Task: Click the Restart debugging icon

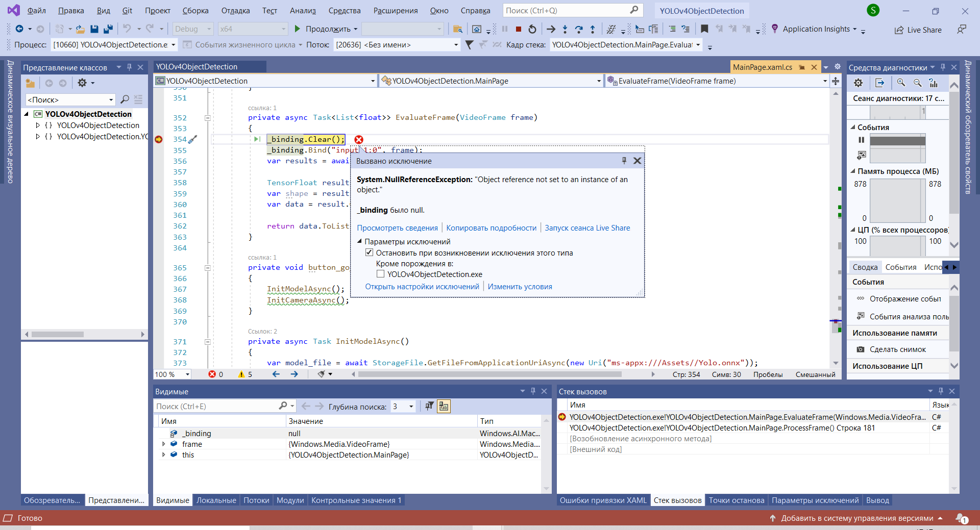Action: pyautogui.click(x=532, y=29)
